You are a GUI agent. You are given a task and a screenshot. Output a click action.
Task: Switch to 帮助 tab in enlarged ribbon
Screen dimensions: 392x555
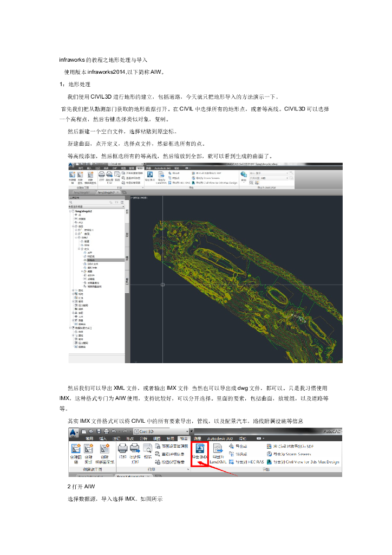click(x=243, y=438)
